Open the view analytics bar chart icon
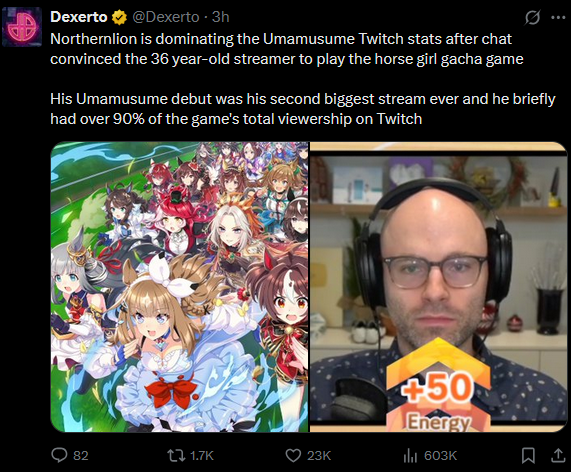Screen dimensions: 571x472 [x=410, y=456]
